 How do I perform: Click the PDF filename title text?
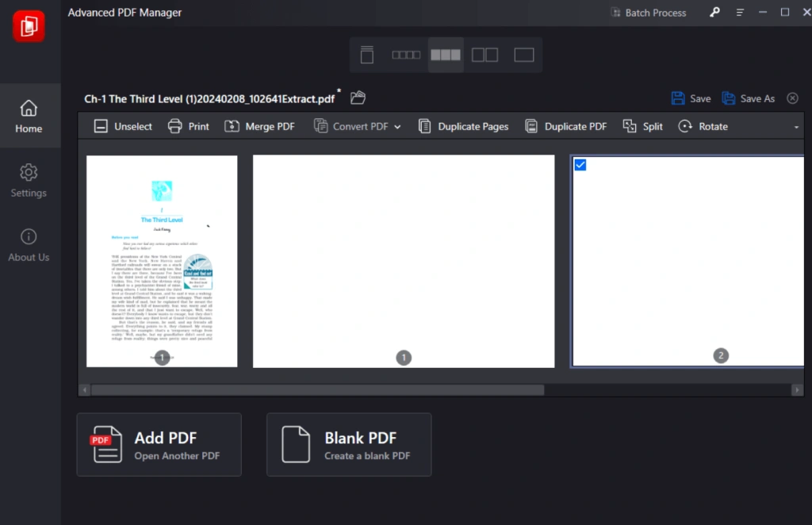tap(209, 99)
